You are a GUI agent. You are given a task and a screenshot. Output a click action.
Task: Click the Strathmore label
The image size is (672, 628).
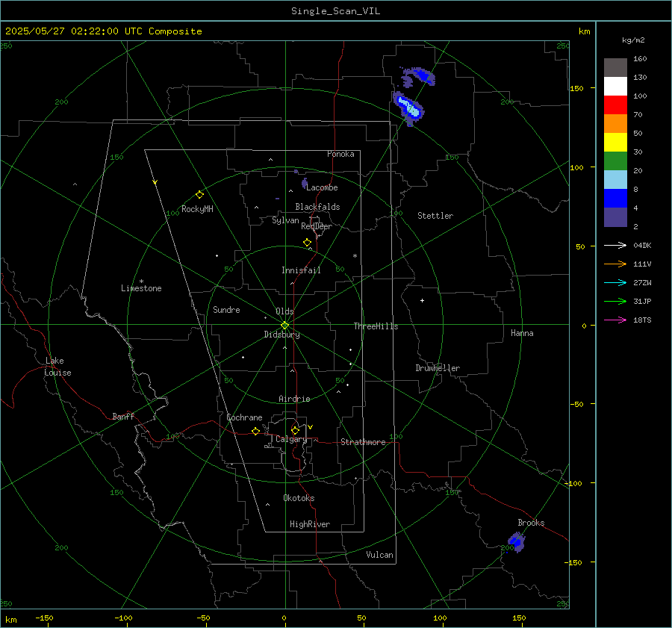[363, 442]
